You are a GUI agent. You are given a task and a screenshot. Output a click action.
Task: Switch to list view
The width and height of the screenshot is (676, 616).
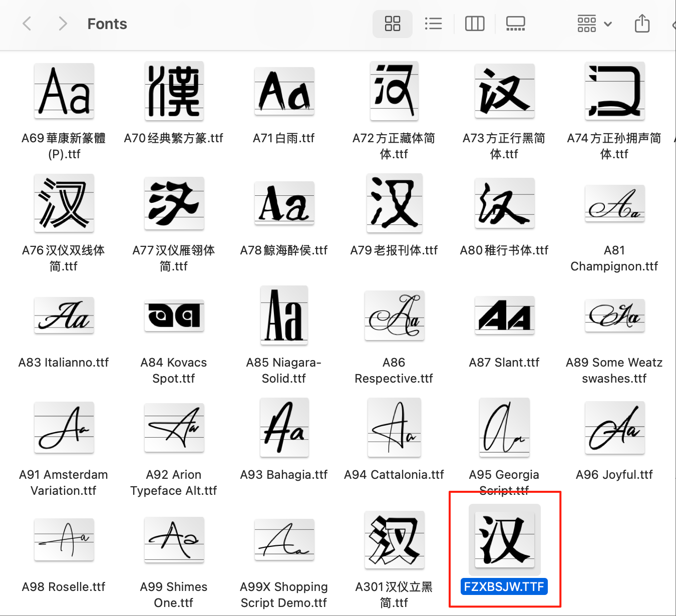click(x=433, y=24)
